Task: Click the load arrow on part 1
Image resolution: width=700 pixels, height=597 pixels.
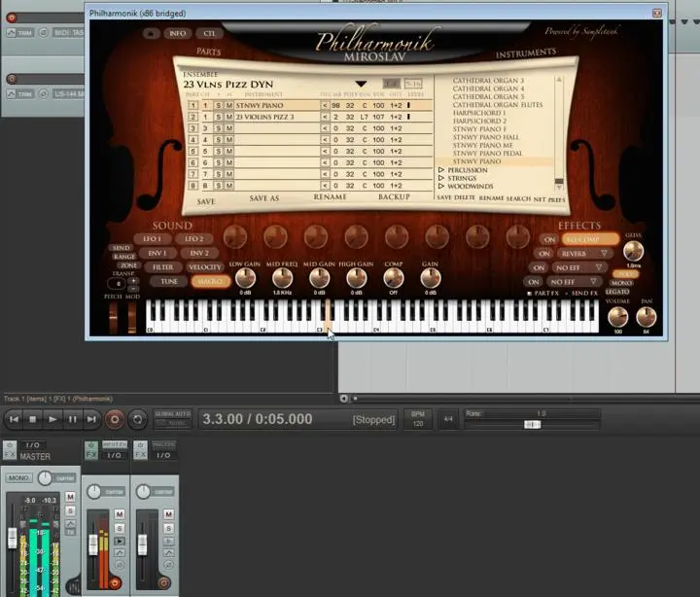Action: click(325, 106)
